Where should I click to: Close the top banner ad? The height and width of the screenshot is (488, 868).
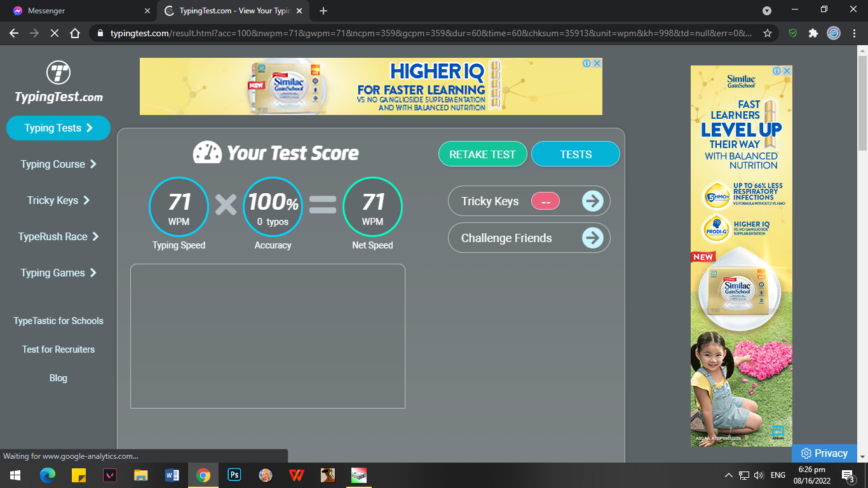[x=597, y=63]
